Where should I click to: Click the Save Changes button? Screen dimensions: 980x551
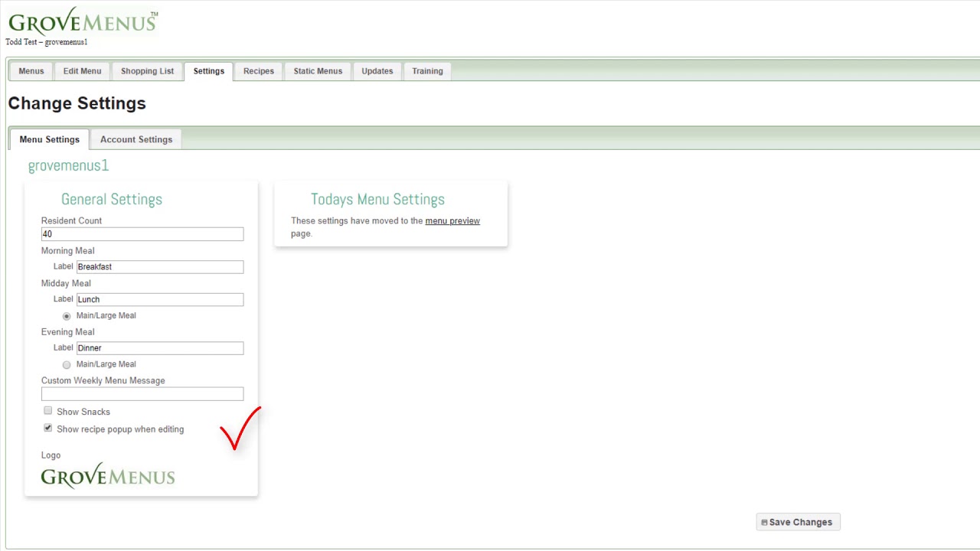click(x=798, y=522)
